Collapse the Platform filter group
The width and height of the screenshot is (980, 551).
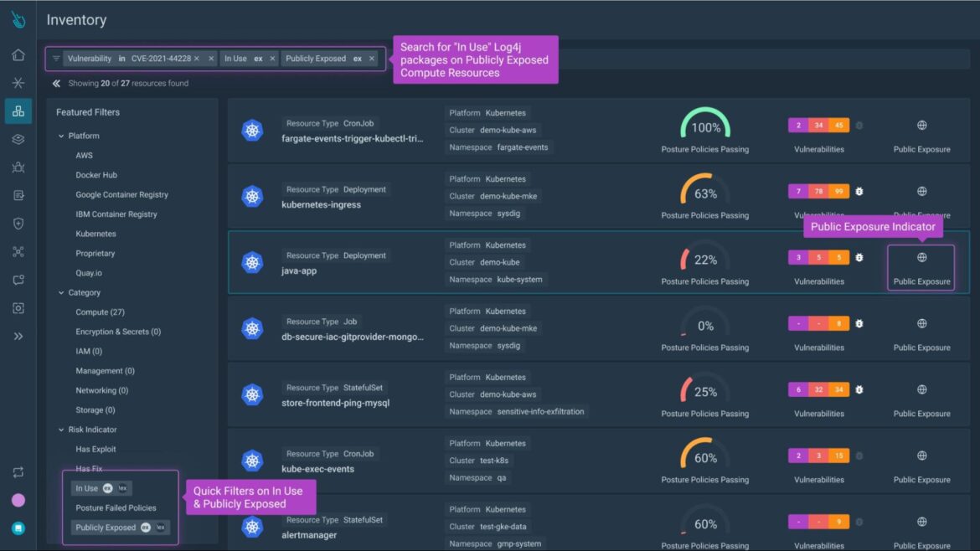tap(61, 136)
